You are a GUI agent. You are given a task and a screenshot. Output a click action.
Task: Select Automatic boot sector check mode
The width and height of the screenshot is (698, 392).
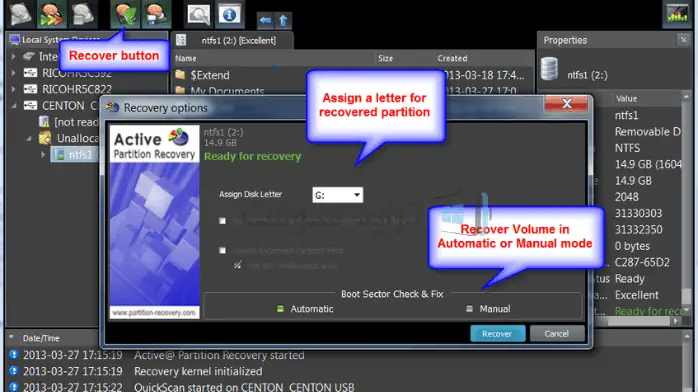click(x=305, y=309)
